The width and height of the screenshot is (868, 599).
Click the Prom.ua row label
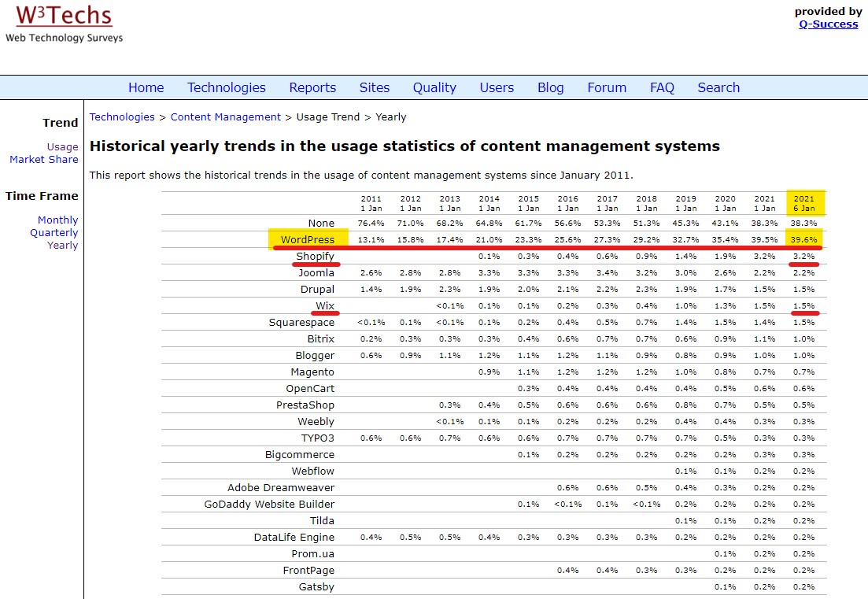pyautogui.click(x=313, y=553)
